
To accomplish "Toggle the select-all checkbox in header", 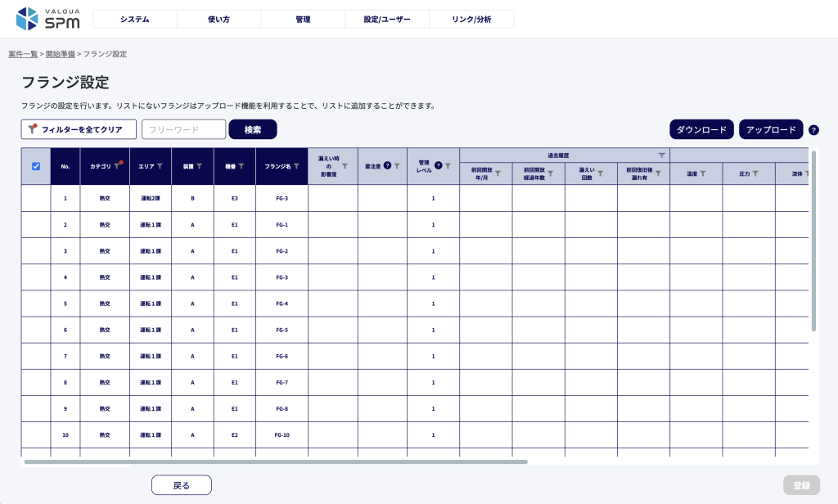I will pyautogui.click(x=36, y=166).
